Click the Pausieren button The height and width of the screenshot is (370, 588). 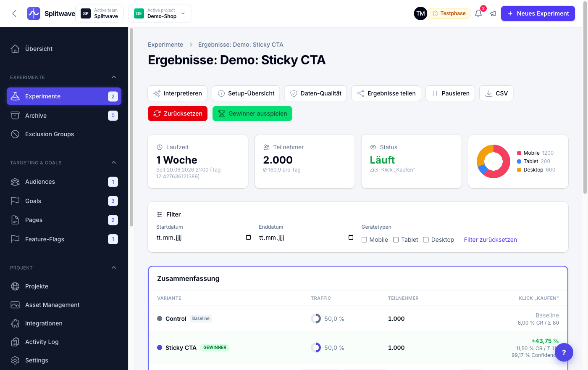tap(450, 93)
